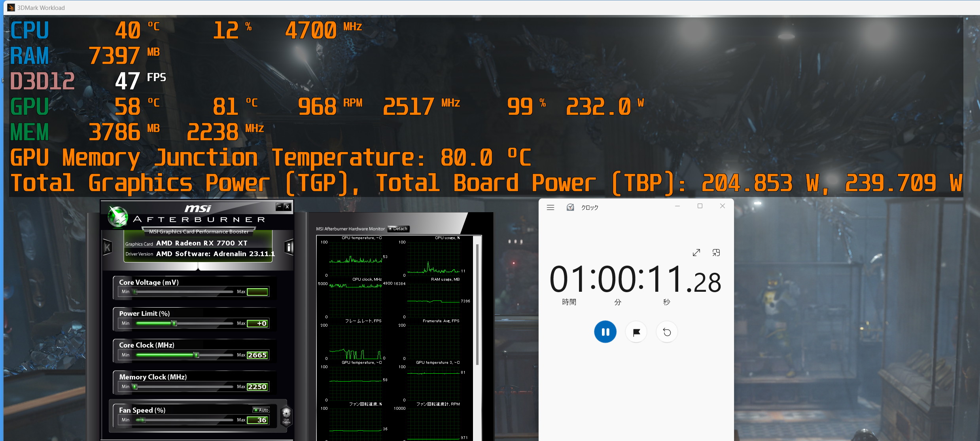Maximize the Clock window
The height and width of the screenshot is (441, 980).
(700, 206)
